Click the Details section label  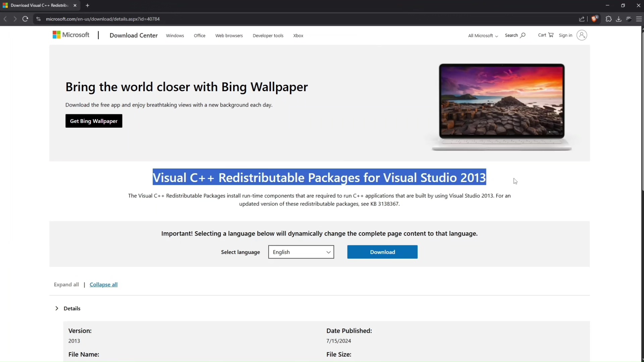click(x=72, y=308)
